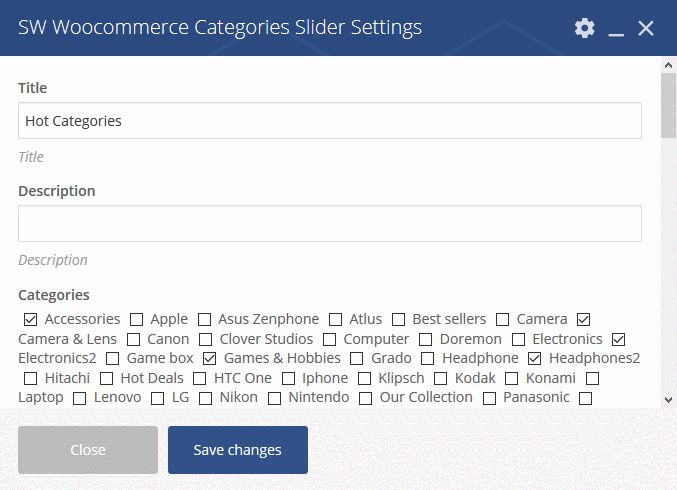Image resolution: width=677 pixels, height=490 pixels.
Task: Close dialog with the X icon
Action: (x=646, y=28)
